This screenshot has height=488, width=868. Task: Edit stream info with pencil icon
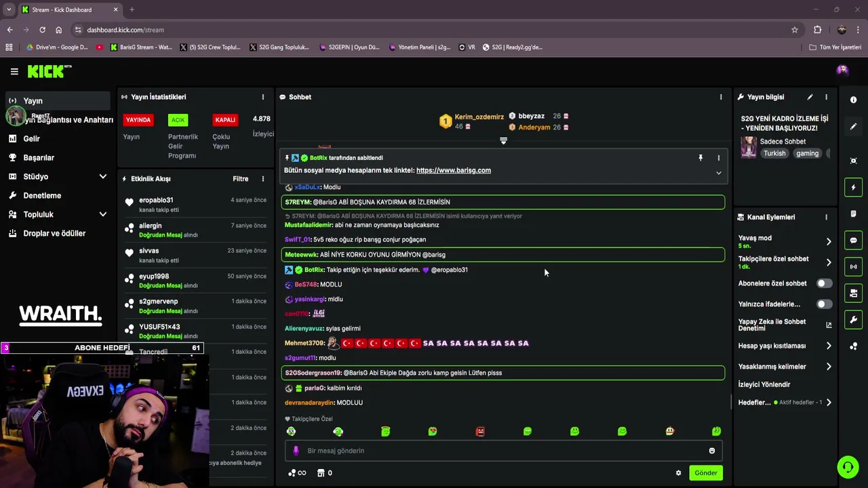[810, 97]
